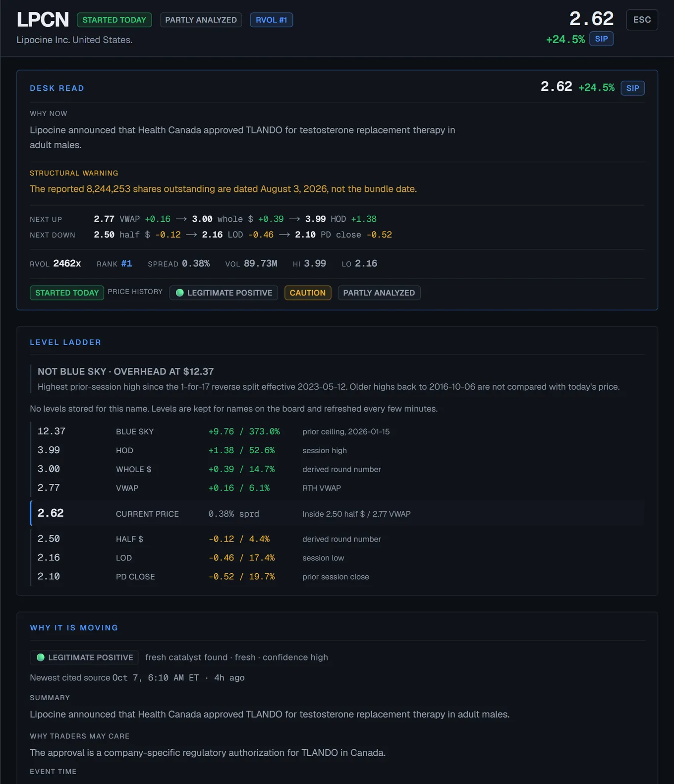
Task: Click the LPCN ticker title
Action: 43,20
